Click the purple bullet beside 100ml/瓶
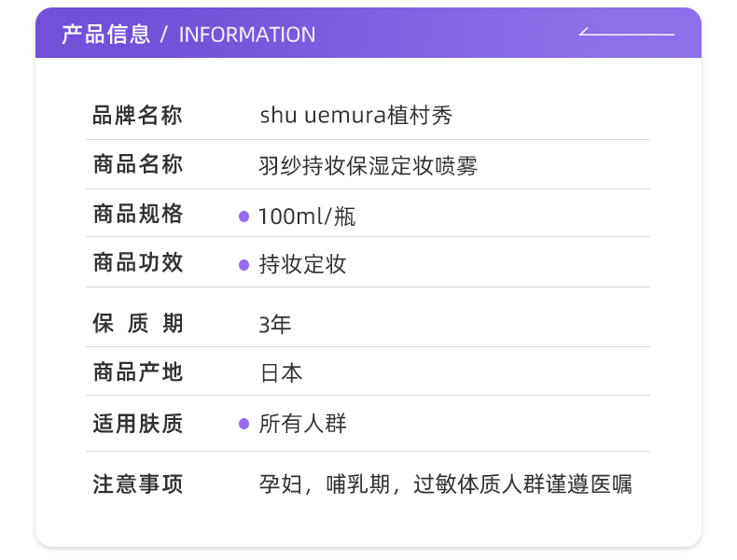The image size is (737, 560). (x=243, y=217)
